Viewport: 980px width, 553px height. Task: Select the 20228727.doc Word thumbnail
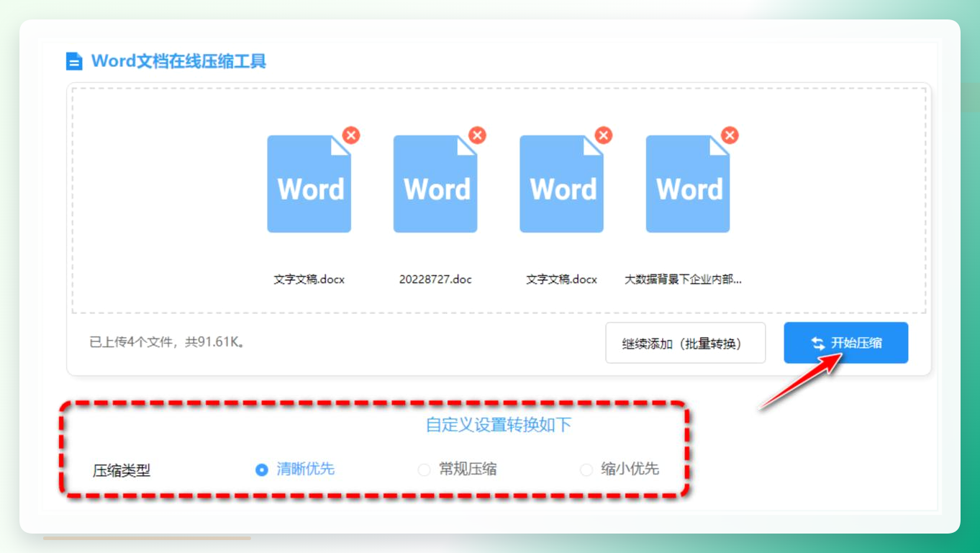435,184
